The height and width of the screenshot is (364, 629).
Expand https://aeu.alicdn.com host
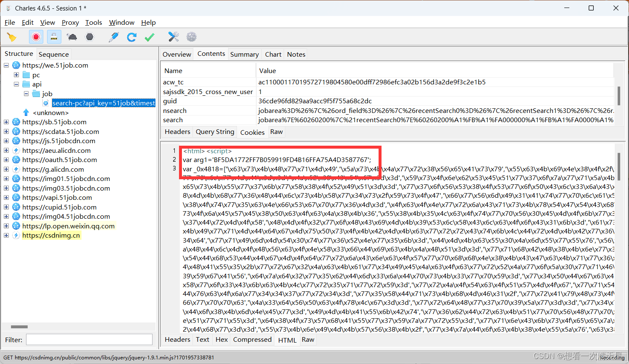[x=6, y=150]
